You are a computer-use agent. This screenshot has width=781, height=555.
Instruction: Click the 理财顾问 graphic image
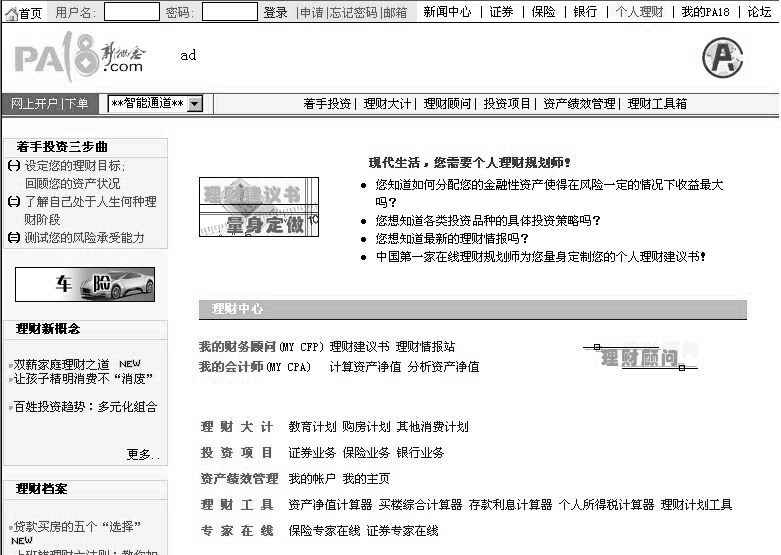[x=640, y=357]
